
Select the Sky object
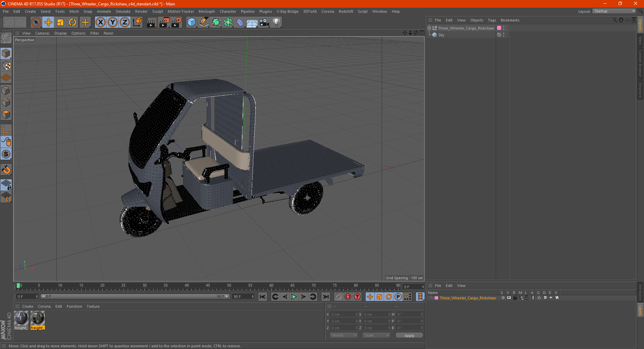coord(441,35)
